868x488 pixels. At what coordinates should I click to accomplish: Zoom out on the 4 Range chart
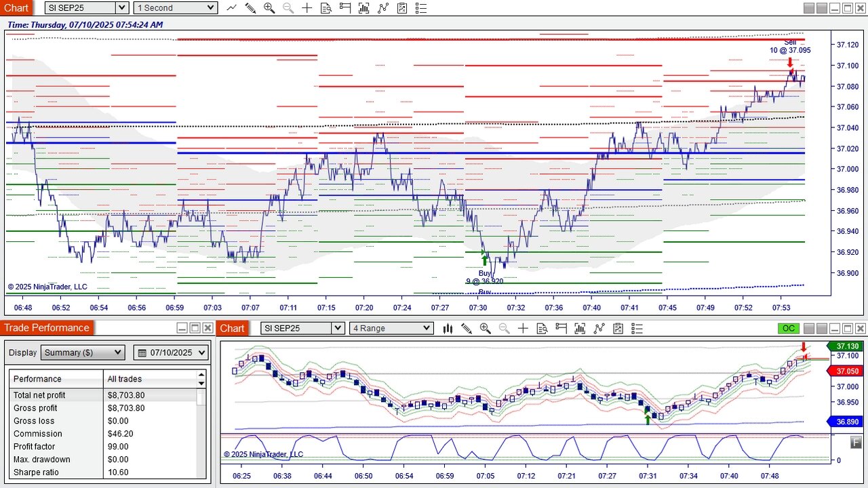pyautogui.click(x=505, y=328)
